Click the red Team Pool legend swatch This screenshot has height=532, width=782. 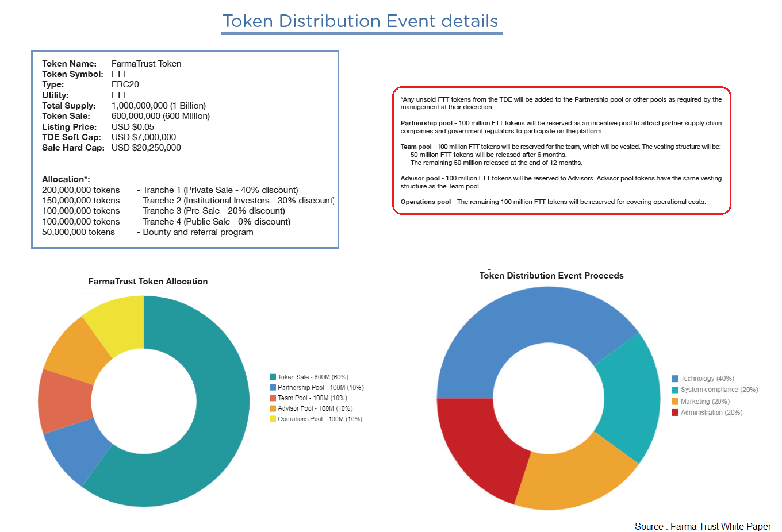(x=273, y=398)
